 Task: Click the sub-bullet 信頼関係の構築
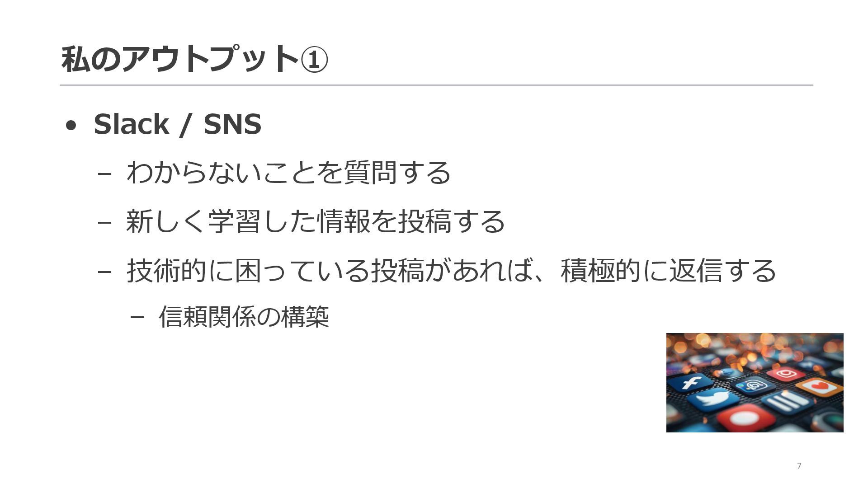pyautogui.click(x=244, y=317)
